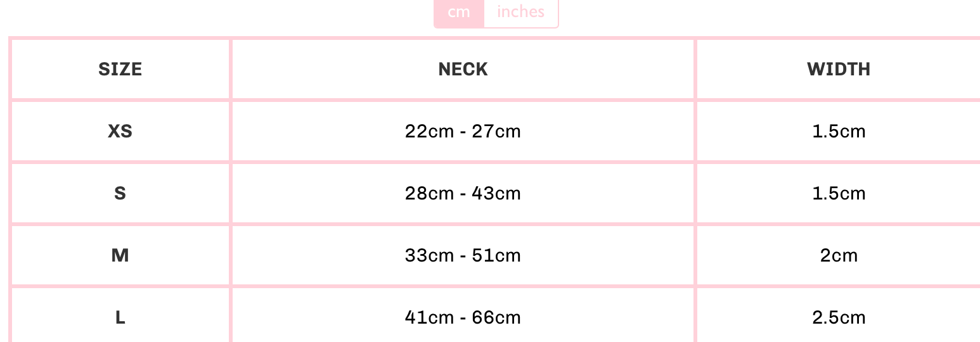Screen dimensions: 980x342
Task: Click the WIDTH column header
Action: click(x=838, y=69)
